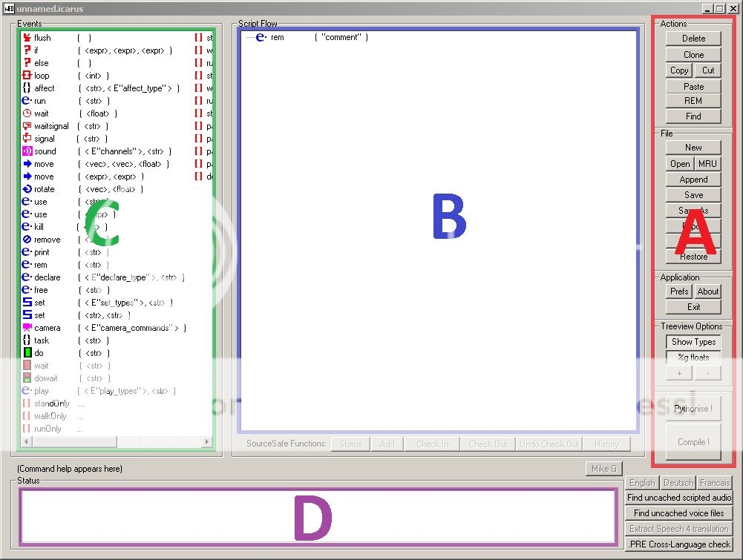Click the flush event icon

[27, 38]
